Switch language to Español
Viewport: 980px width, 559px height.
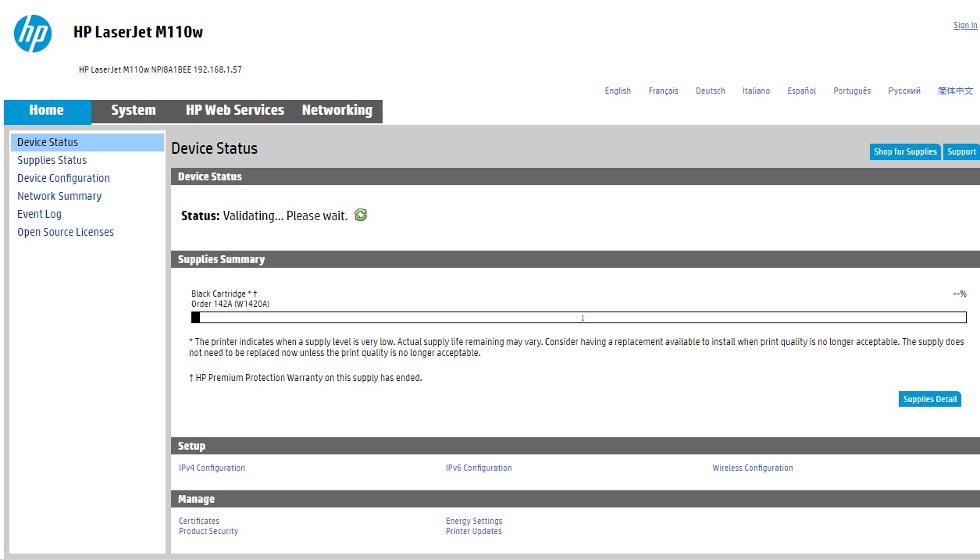click(x=801, y=91)
